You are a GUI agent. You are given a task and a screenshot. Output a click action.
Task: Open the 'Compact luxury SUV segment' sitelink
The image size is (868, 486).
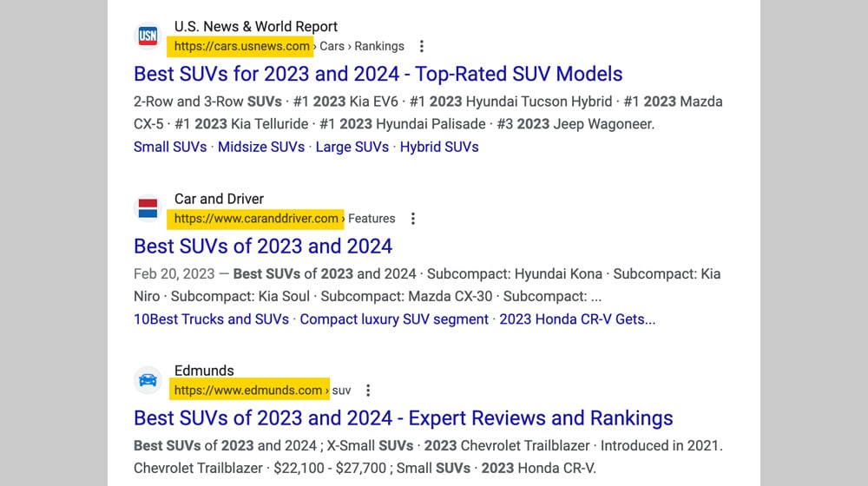[x=394, y=319]
